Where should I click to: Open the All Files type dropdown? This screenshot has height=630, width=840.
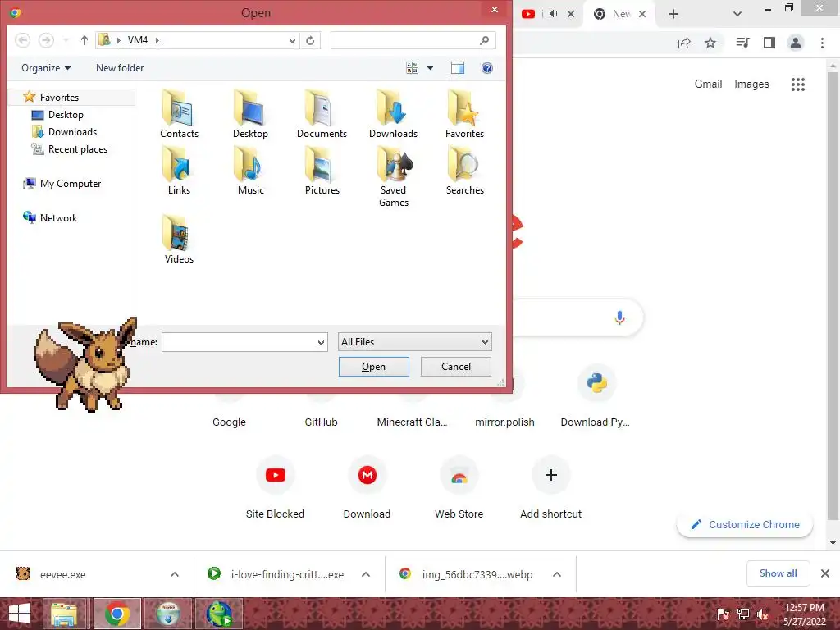[x=414, y=342]
